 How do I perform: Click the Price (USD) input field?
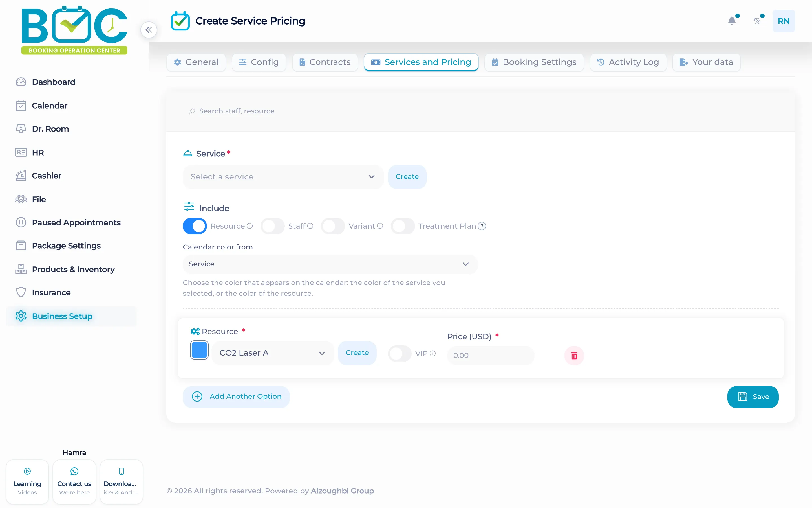(x=491, y=356)
